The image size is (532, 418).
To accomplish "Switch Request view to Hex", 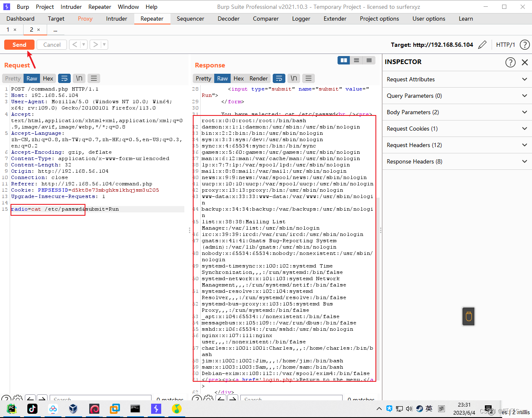I will pyautogui.click(x=48, y=78).
